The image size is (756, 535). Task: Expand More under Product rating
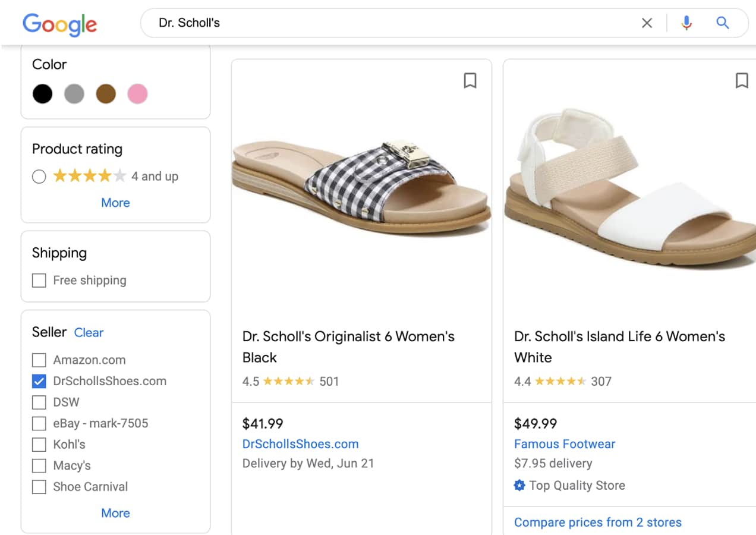click(115, 203)
